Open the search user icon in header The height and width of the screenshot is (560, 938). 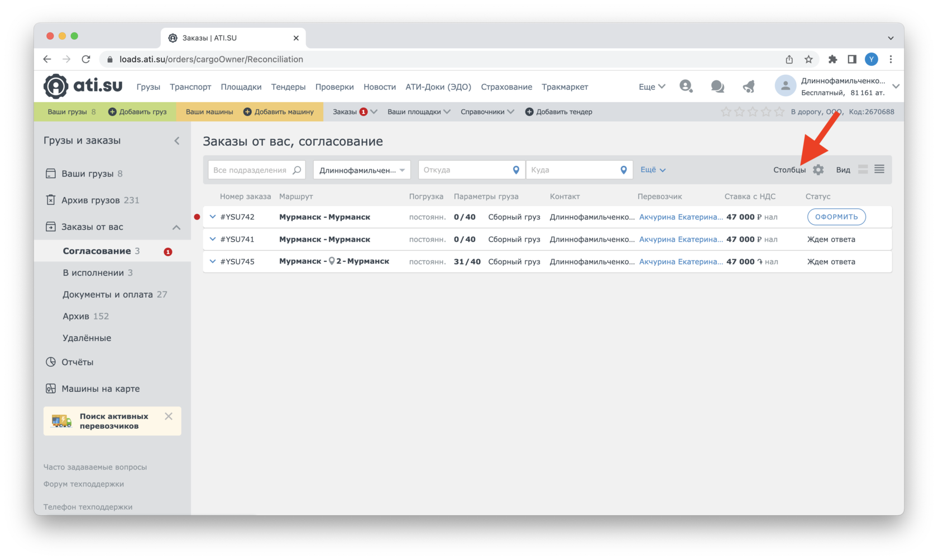[686, 86]
